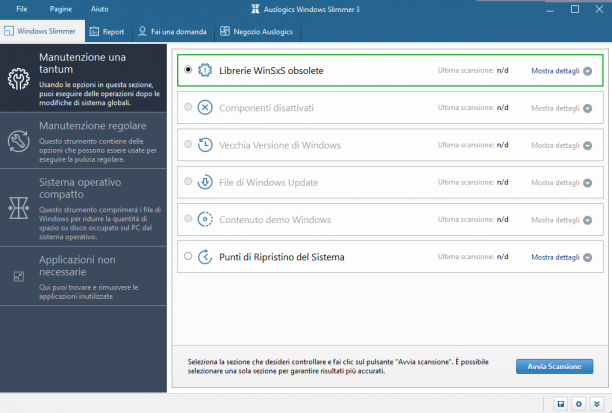Viewport: 612px width, 413px height.
Task: Click the Avvia Scansione button
Action: 554,367
